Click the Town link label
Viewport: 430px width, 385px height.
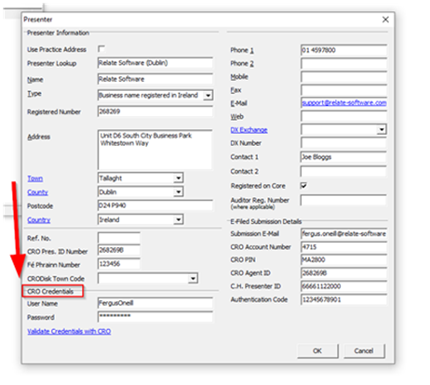tap(35, 179)
